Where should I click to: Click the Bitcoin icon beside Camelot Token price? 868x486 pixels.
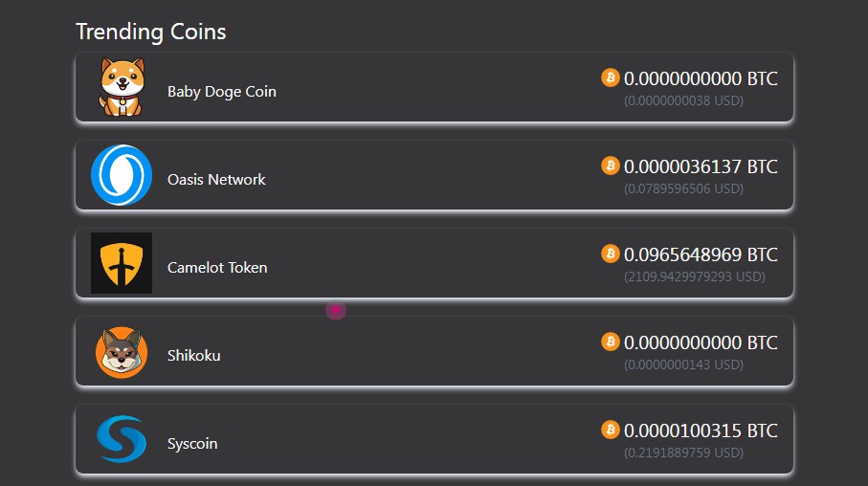click(611, 254)
